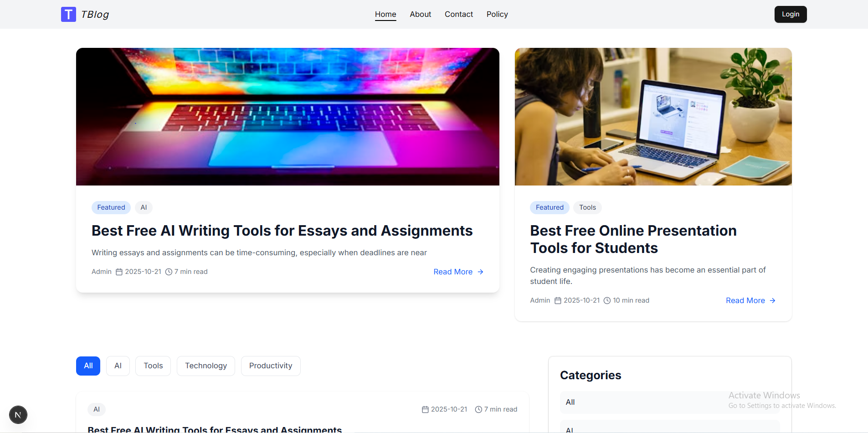Click calendar icon on the AI Writing Tools card

point(119,272)
